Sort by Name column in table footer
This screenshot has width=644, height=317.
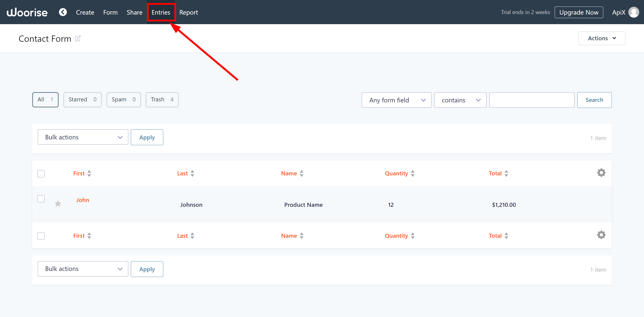coord(292,236)
